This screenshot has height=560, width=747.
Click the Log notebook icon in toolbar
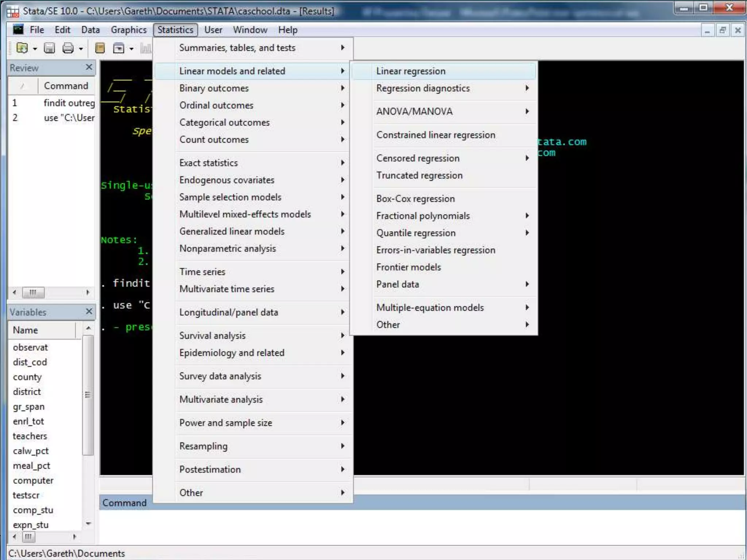coord(100,48)
